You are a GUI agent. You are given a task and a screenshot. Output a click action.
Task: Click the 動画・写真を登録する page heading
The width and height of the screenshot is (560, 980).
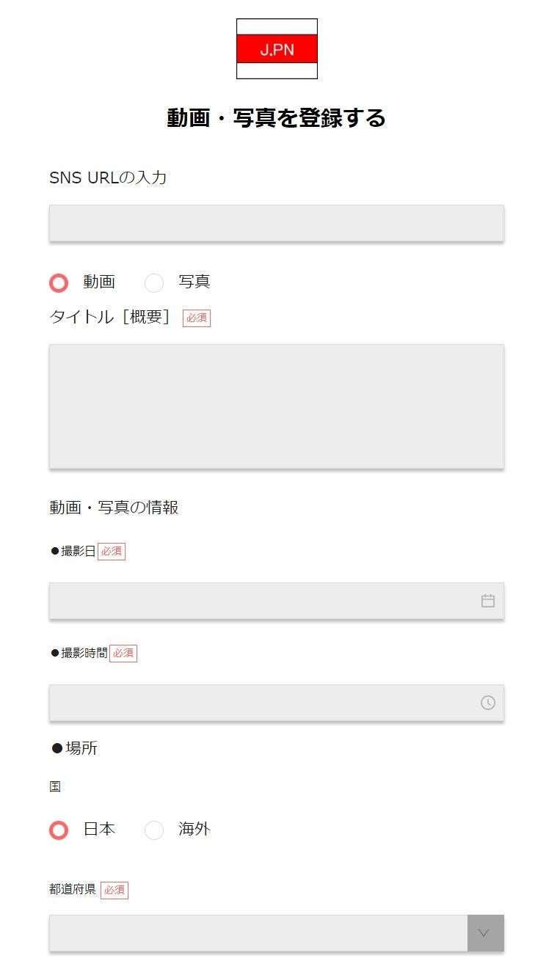276,118
